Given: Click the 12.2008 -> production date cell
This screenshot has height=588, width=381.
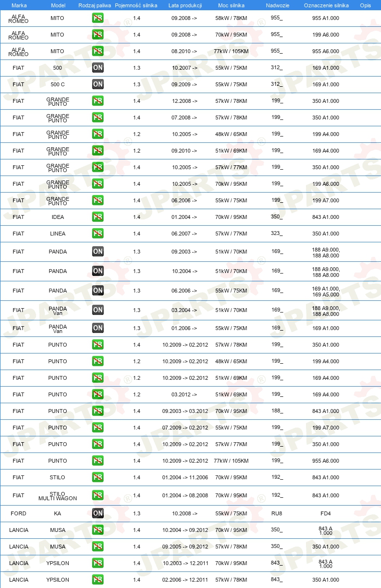Looking at the screenshot, I should tap(185, 101).
